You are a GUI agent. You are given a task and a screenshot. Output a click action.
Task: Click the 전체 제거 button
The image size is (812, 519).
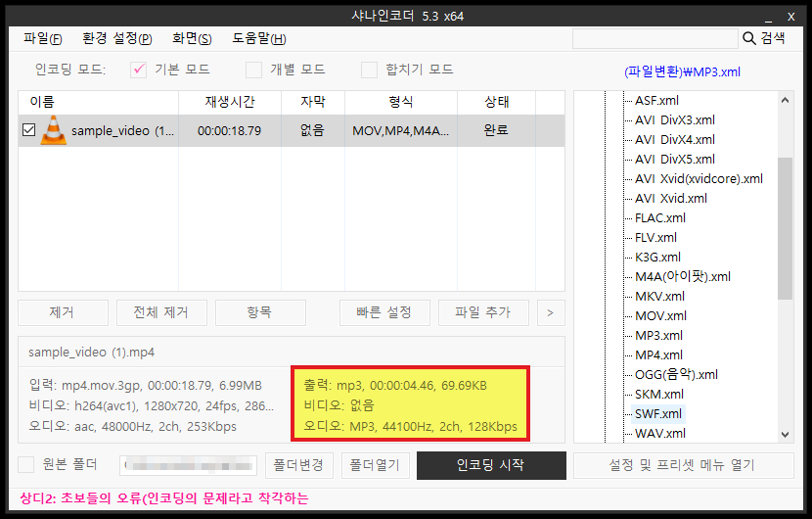tap(161, 312)
